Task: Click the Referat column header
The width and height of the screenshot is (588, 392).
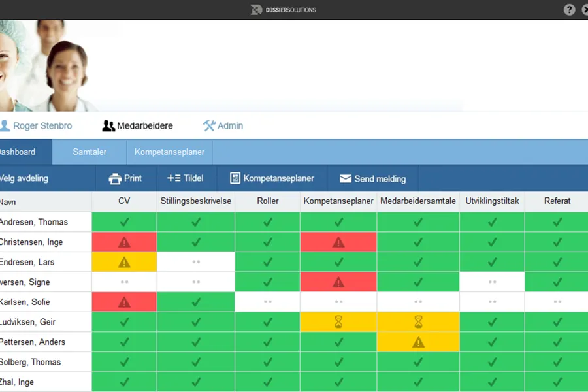Action: (x=557, y=201)
